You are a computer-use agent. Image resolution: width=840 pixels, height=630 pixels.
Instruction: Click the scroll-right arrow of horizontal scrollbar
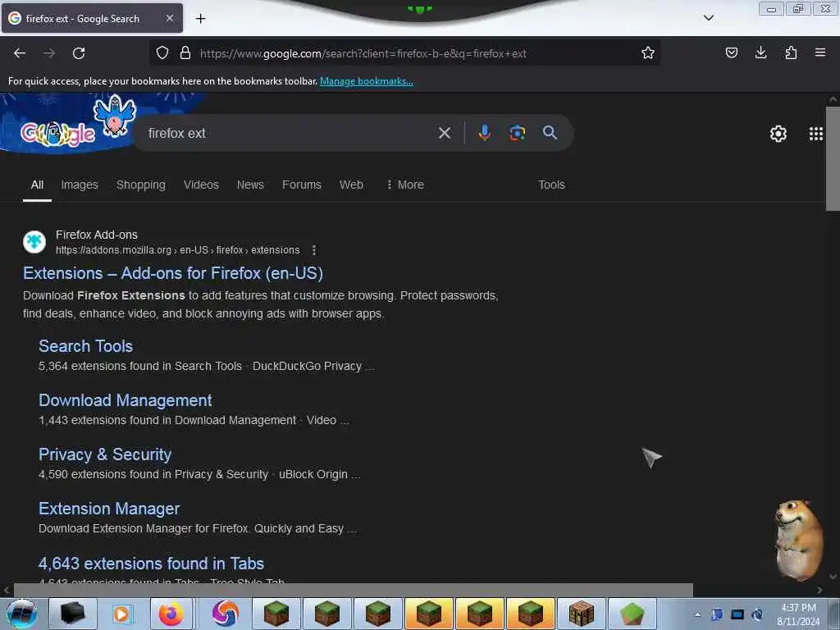(x=819, y=590)
